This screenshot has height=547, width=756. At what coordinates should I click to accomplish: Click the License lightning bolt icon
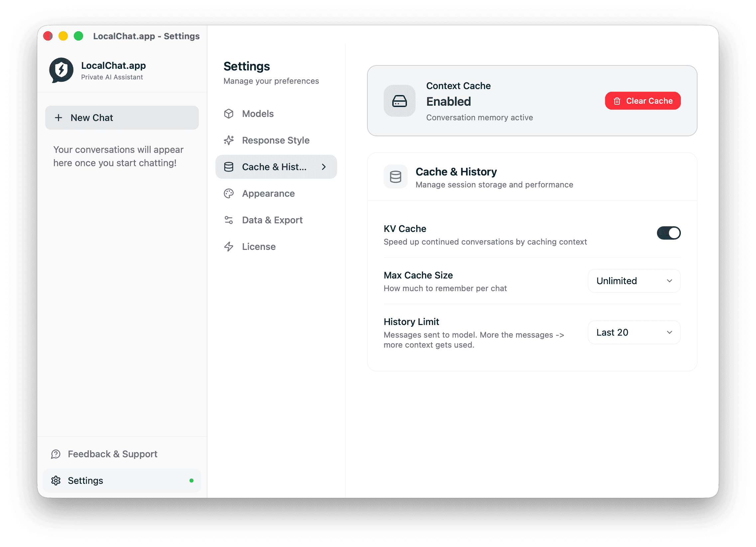[x=229, y=247]
